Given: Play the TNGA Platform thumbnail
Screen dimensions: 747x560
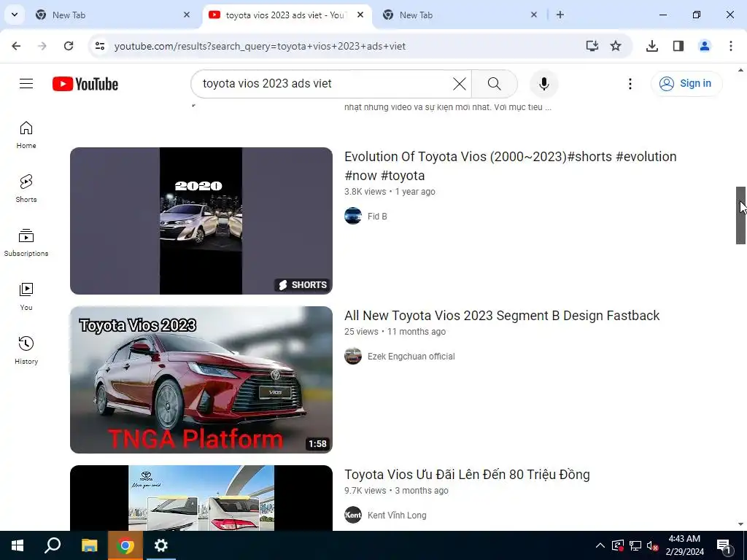Looking at the screenshot, I should point(201,379).
